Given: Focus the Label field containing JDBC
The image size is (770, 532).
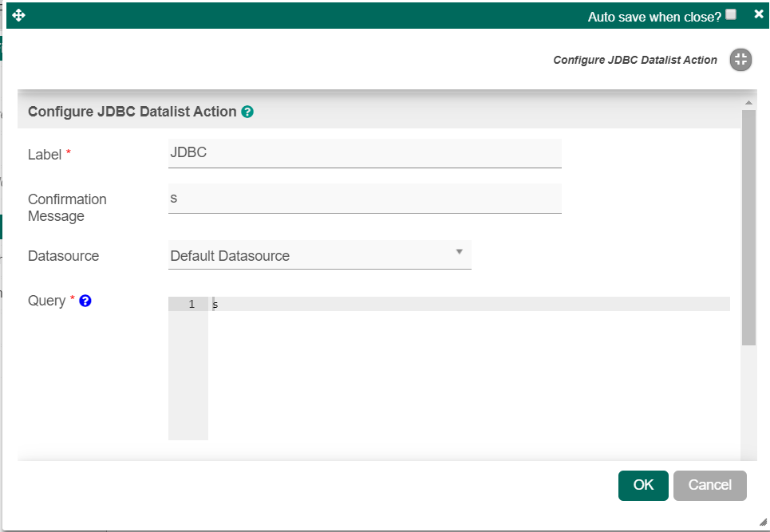Looking at the screenshot, I should 365,153.
